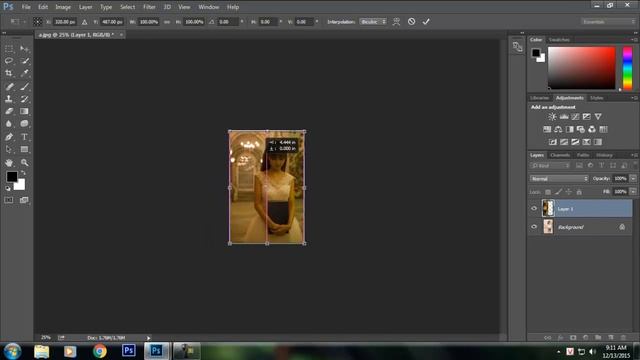Screen dimensions: 640x360
Task: Create a new group with folder icon
Action: pyautogui.click(x=598, y=338)
